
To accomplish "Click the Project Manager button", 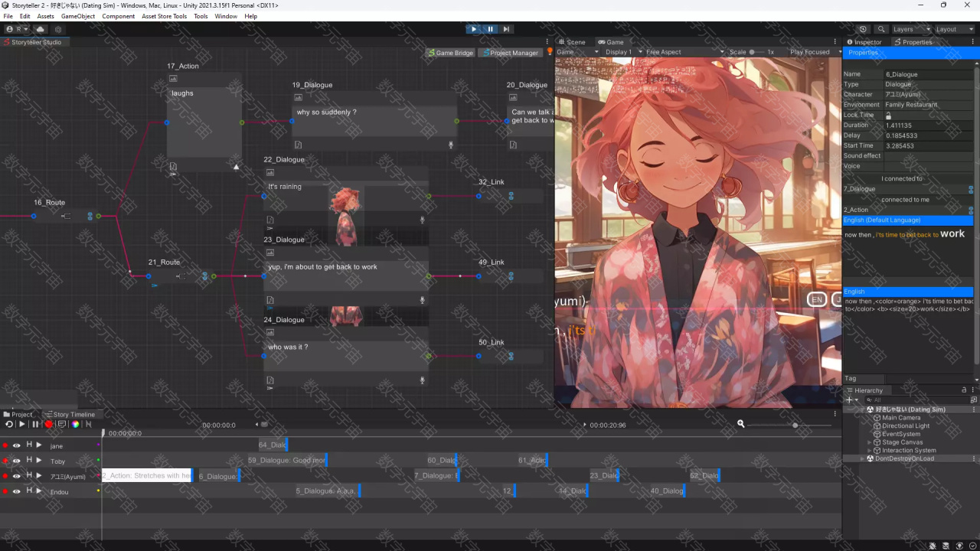I will (510, 53).
